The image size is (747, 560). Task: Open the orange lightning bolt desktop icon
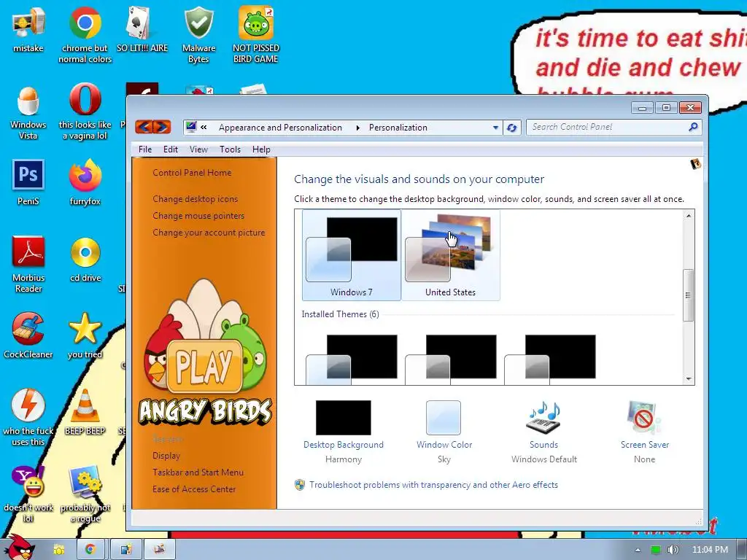28,417
